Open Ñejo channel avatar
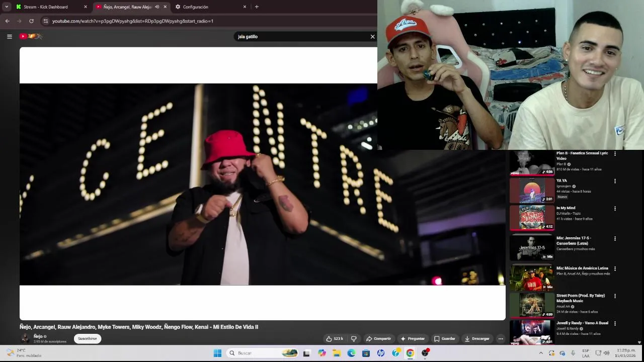Image resolution: width=644 pixels, height=362 pixels. click(x=25, y=338)
